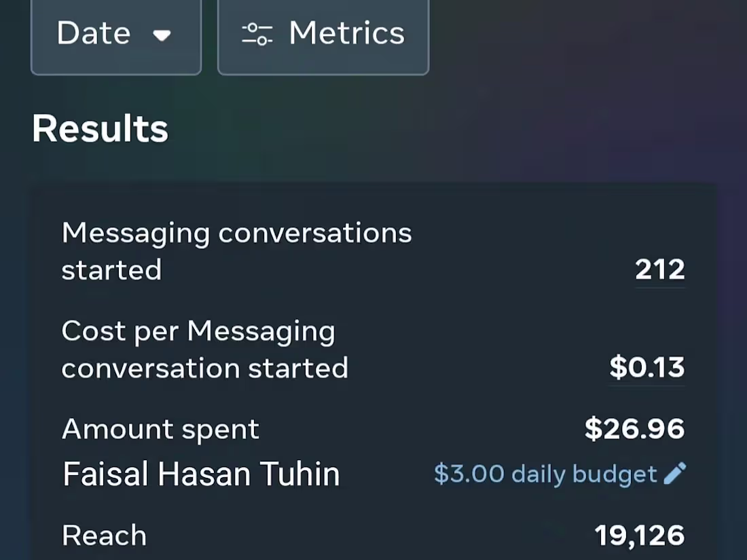Screen dimensions: 747x560
Task: Click the caret arrow beside Date
Action: 162,35
